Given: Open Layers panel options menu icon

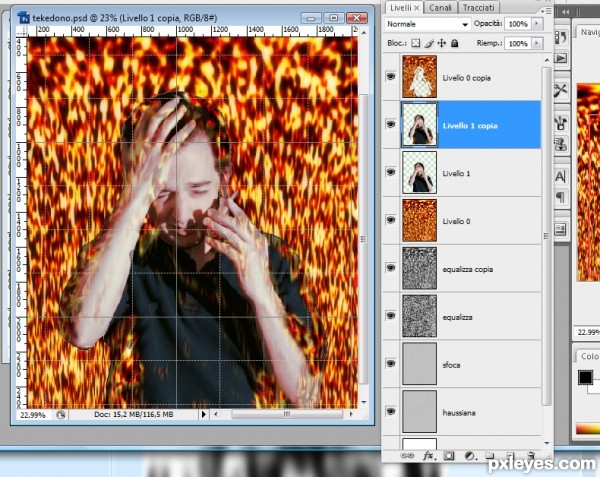Looking at the screenshot, I should click(546, 11).
